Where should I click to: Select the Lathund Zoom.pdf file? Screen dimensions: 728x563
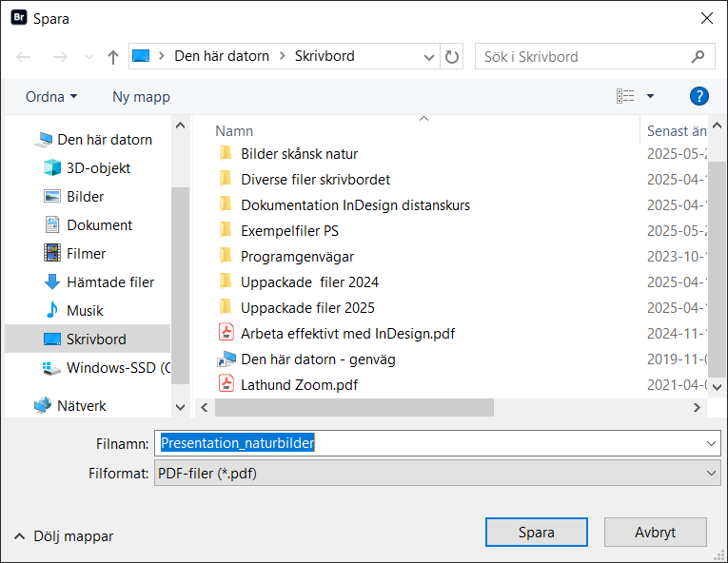[x=299, y=384]
